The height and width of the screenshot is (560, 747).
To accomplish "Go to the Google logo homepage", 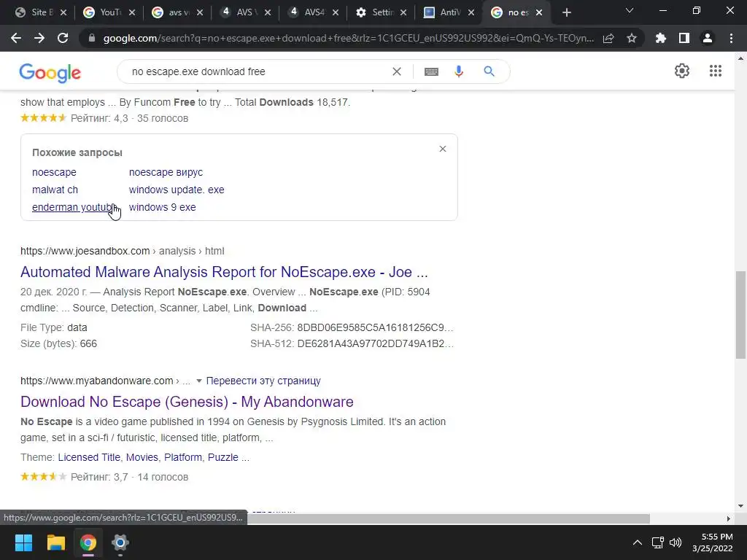I will click(x=50, y=72).
